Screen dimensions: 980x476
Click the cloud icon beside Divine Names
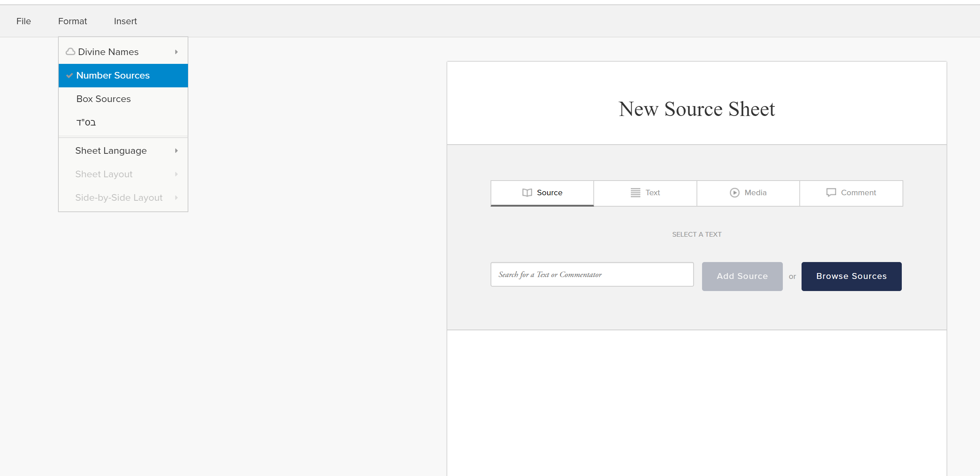point(70,52)
